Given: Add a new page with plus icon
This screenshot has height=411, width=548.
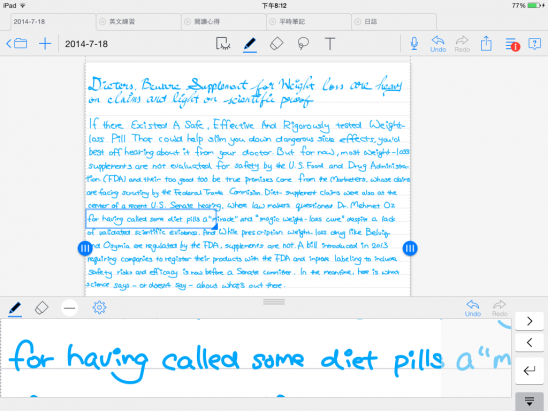Looking at the screenshot, I should click(45, 44).
